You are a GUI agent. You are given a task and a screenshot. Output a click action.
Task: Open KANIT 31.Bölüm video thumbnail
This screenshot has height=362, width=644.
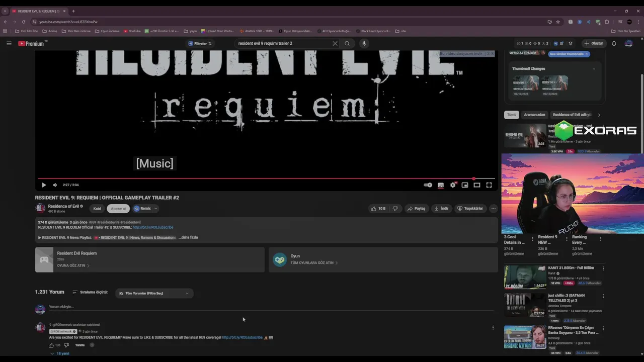point(525,277)
